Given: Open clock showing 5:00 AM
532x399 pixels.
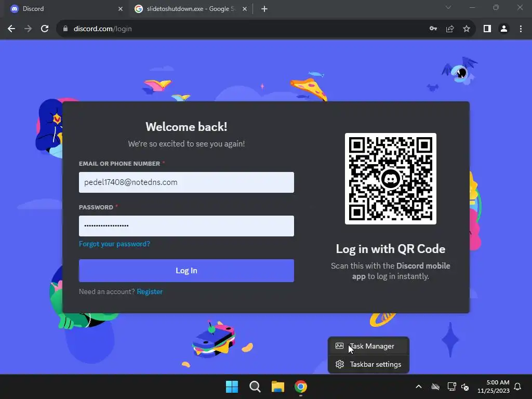Looking at the screenshot, I should (x=494, y=387).
